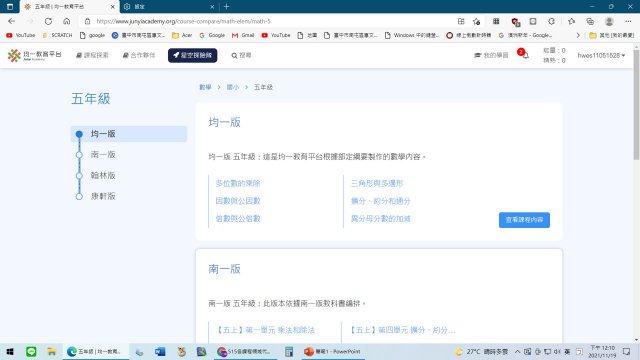Open the browser profile avatar
Image resolution: width=640 pixels, height=360 pixels.
pos(609,21)
